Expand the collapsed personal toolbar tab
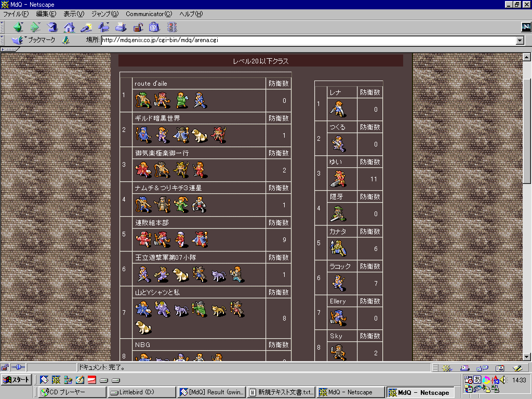The height and width of the screenshot is (399, 532). pos(10,49)
